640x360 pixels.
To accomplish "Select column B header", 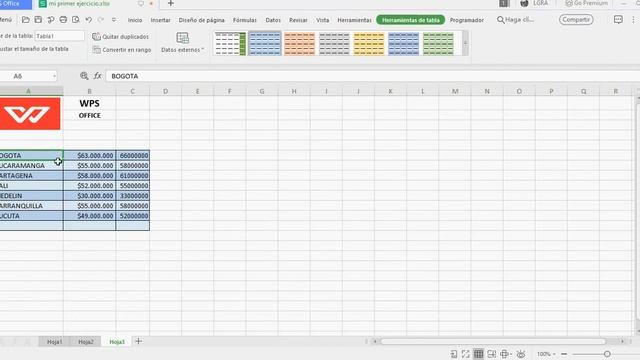I will click(x=89, y=91).
